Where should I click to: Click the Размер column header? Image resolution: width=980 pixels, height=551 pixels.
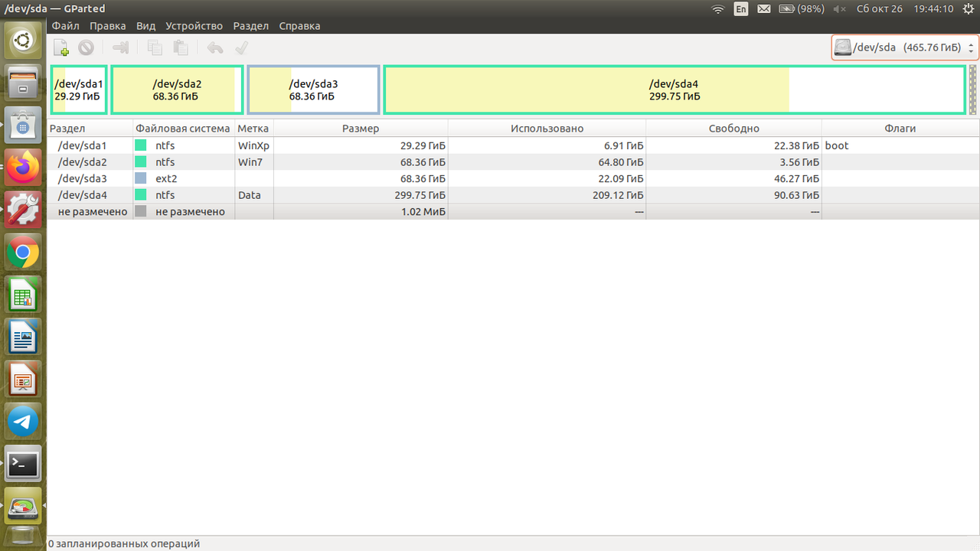[x=361, y=129]
